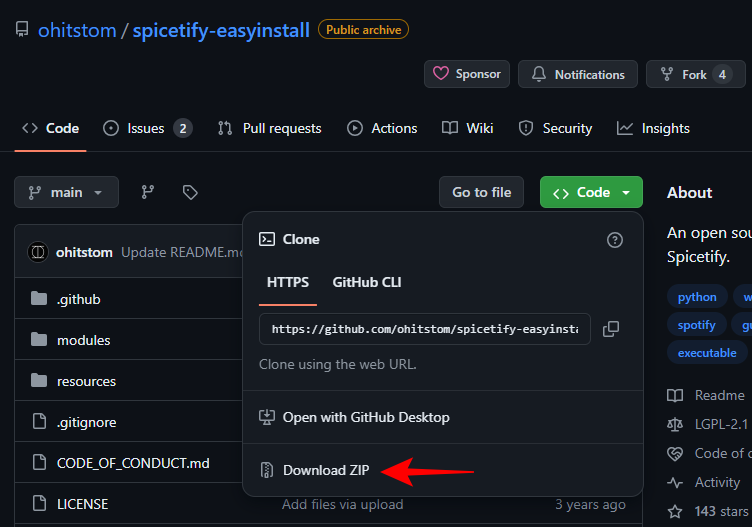Click the Go to file button
Screen dimensions: 752x527
(482, 192)
